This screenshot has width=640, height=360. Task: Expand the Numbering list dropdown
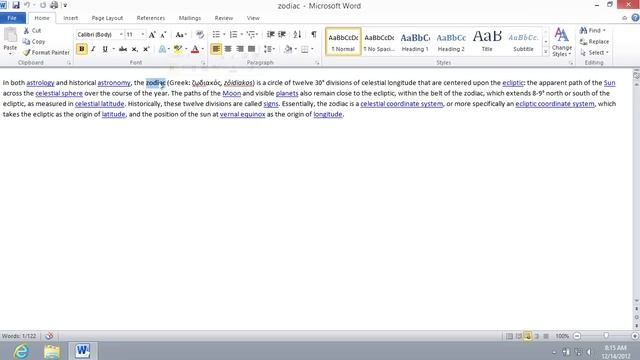click(x=242, y=35)
